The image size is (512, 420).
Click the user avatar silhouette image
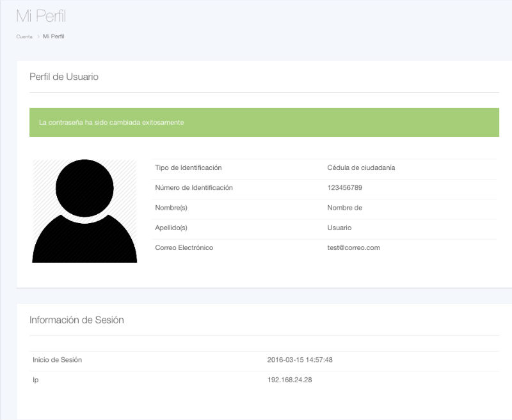point(84,211)
